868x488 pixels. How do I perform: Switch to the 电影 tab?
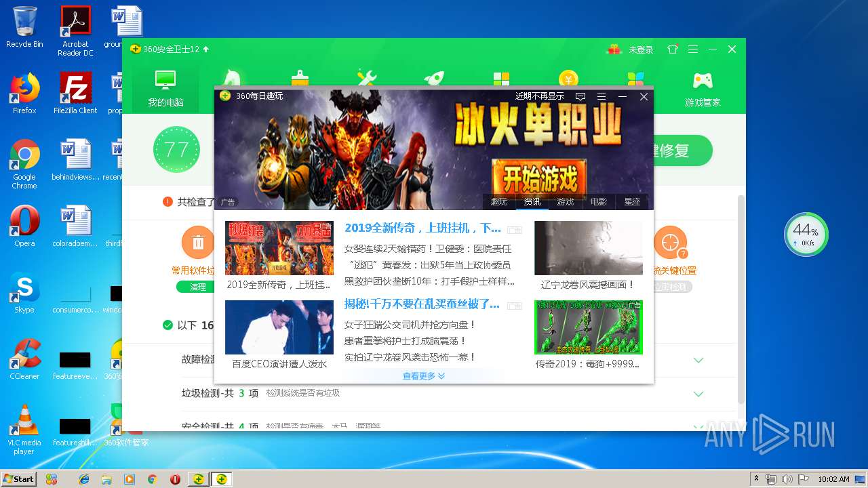[599, 202]
